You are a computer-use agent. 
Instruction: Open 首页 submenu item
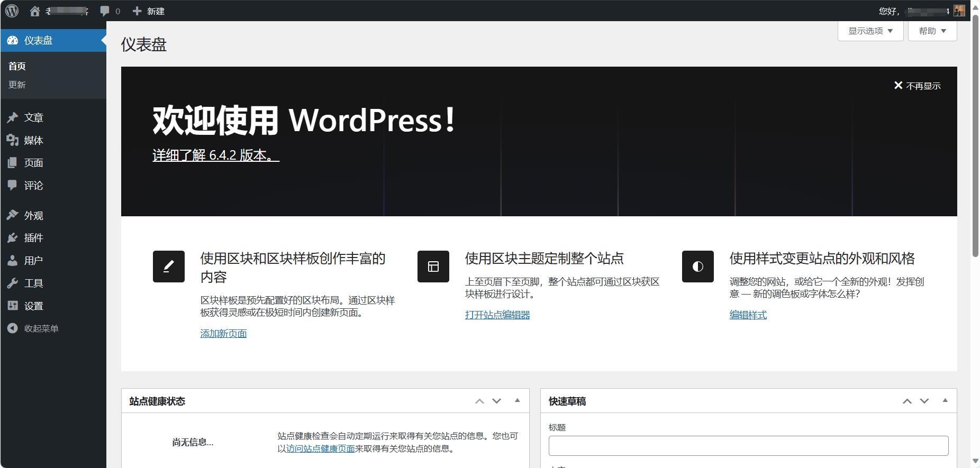pyautogui.click(x=17, y=66)
